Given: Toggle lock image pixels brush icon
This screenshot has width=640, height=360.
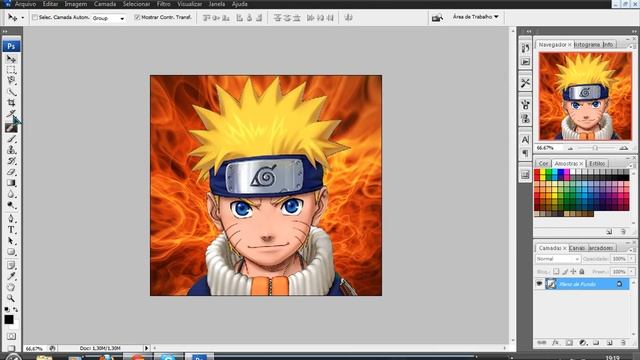Looking at the screenshot, I should [x=565, y=271].
